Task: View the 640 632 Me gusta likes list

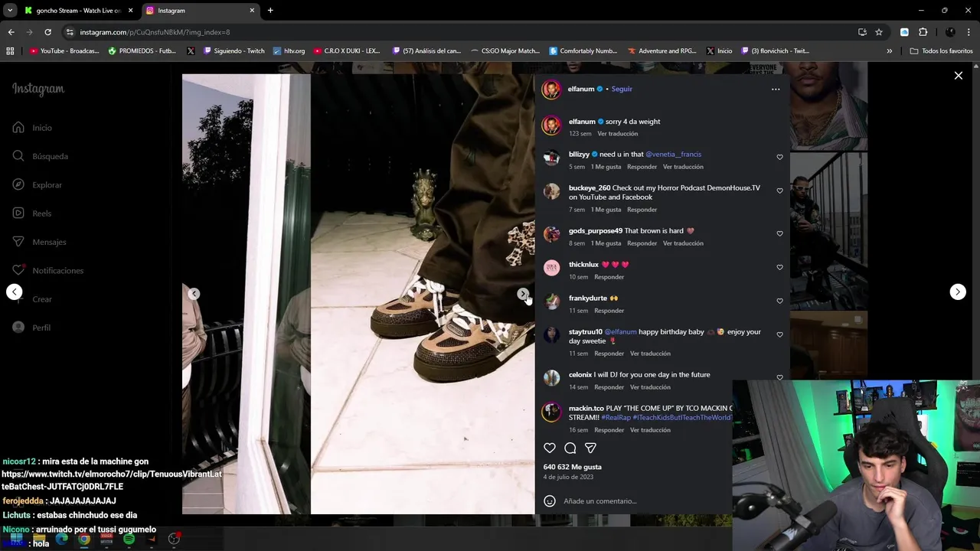Action: pyautogui.click(x=573, y=467)
